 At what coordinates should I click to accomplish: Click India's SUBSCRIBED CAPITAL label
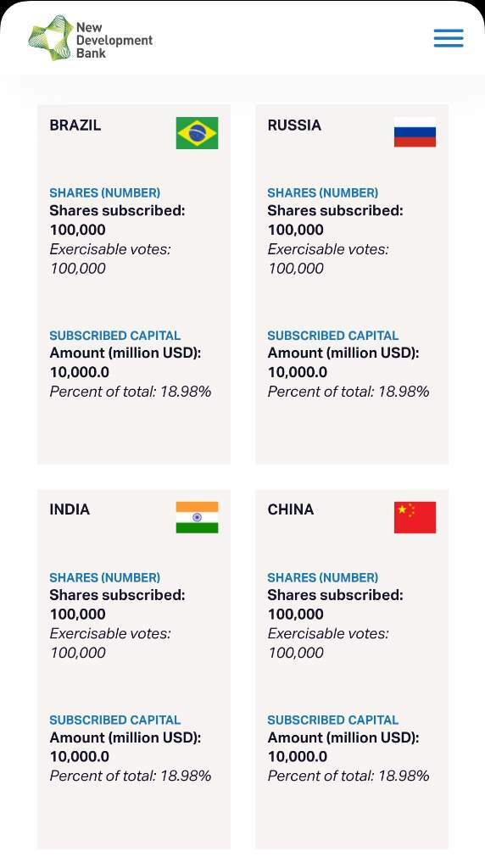(x=115, y=721)
